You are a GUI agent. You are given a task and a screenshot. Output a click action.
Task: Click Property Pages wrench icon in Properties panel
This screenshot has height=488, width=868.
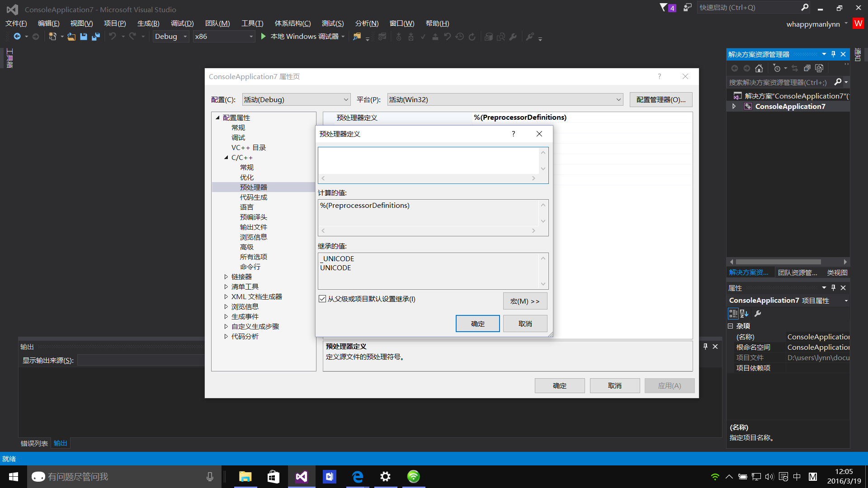click(758, 314)
